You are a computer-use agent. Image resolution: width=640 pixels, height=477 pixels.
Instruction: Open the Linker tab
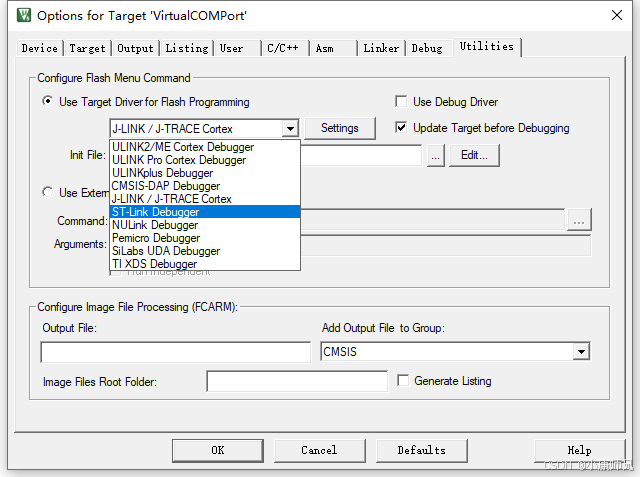(x=381, y=48)
